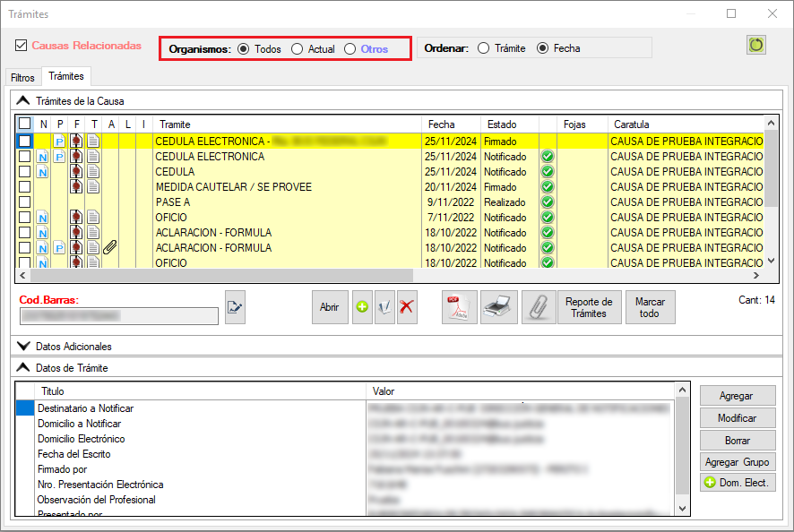794x532 pixels.
Task: Click the red X delete icon
Action: (x=407, y=307)
